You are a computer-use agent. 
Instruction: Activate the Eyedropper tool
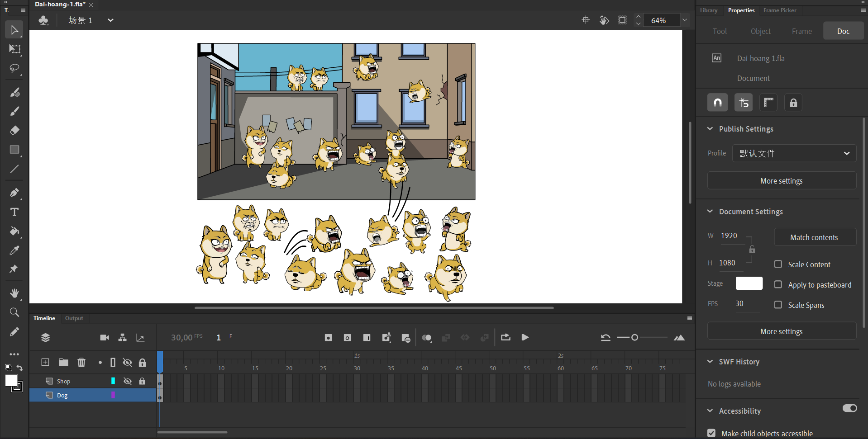click(x=14, y=250)
